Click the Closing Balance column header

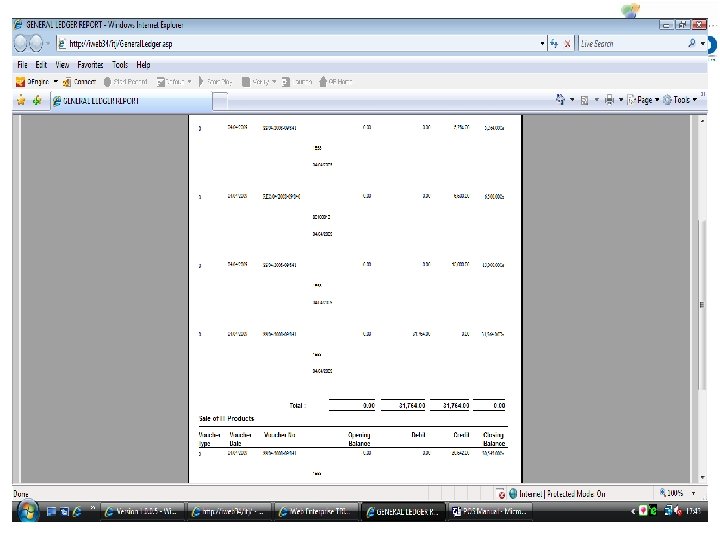pos(494,439)
